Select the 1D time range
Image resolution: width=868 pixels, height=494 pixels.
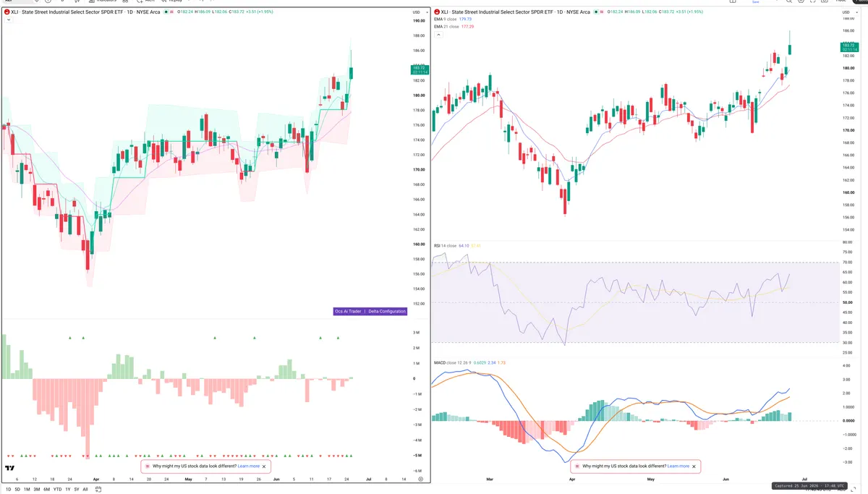9,490
